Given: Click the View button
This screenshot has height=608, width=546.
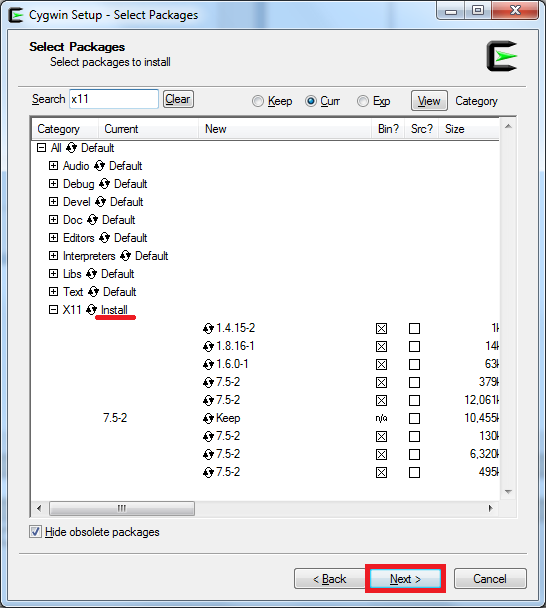Looking at the screenshot, I should [x=429, y=101].
